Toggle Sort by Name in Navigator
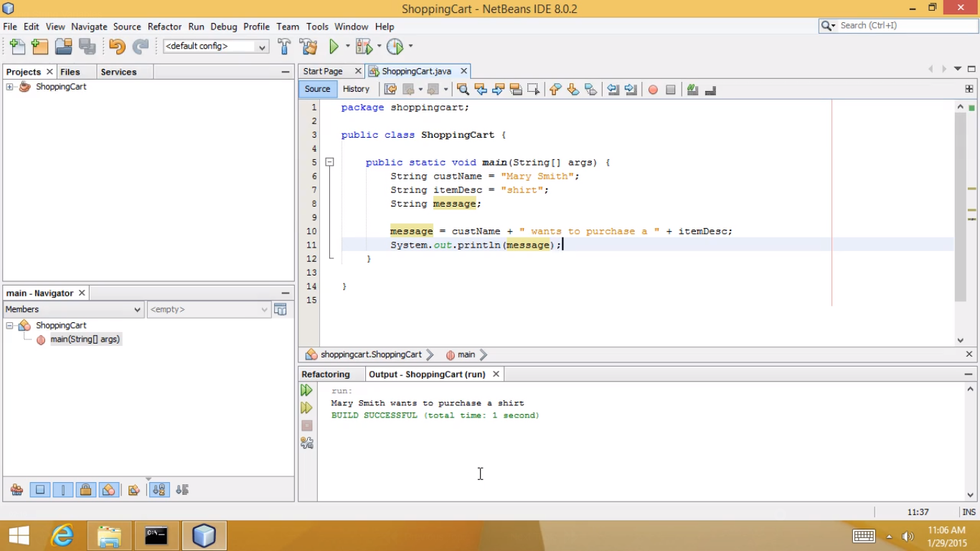Image resolution: width=980 pixels, height=551 pixels. point(159,490)
